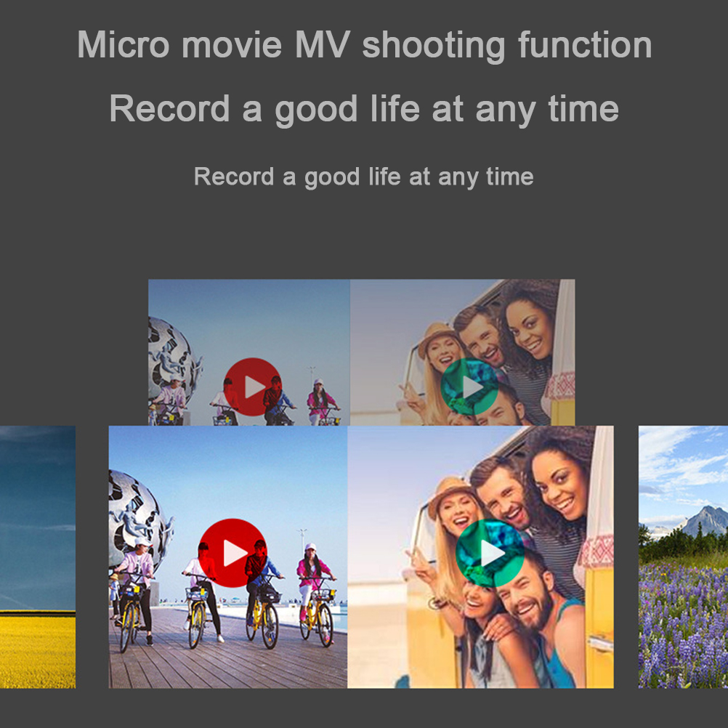Image resolution: width=728 pixels, height=728 pixels.
Task: Open the lavender mountain thumbnail on the right
Action: pyautogui.click(x=683, y=557)
